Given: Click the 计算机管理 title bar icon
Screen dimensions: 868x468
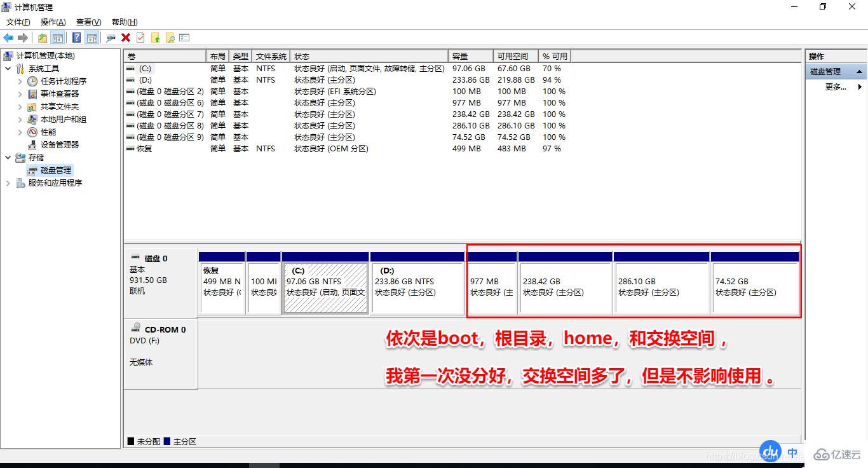Looking at the screenshot, I should pyautogui.click(x=8, y=7).
